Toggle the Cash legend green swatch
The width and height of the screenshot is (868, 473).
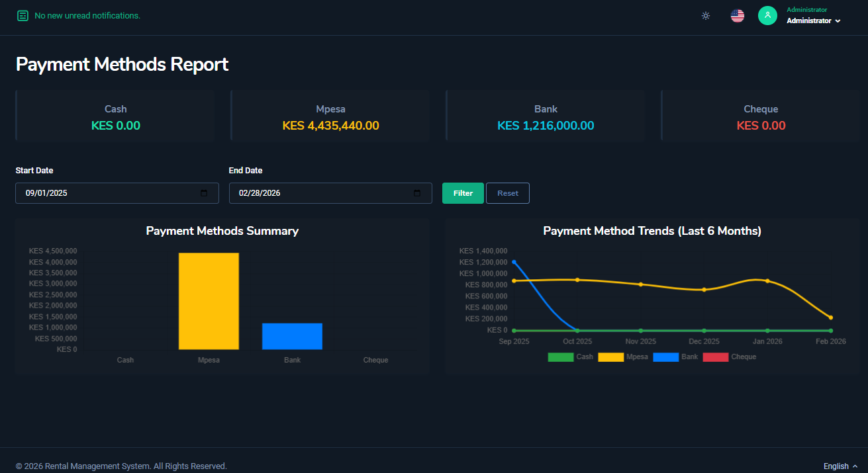[x=560, y=357]
